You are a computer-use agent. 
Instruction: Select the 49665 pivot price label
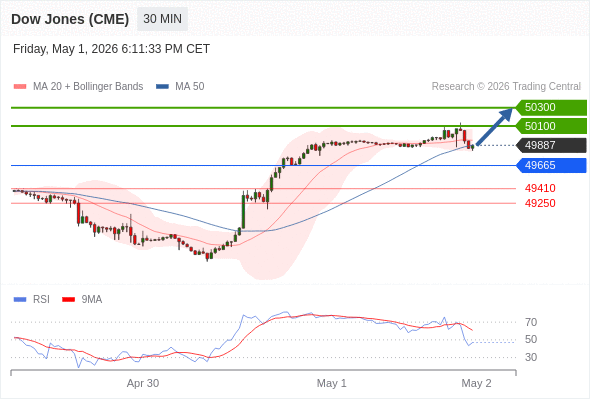point(551,165)
